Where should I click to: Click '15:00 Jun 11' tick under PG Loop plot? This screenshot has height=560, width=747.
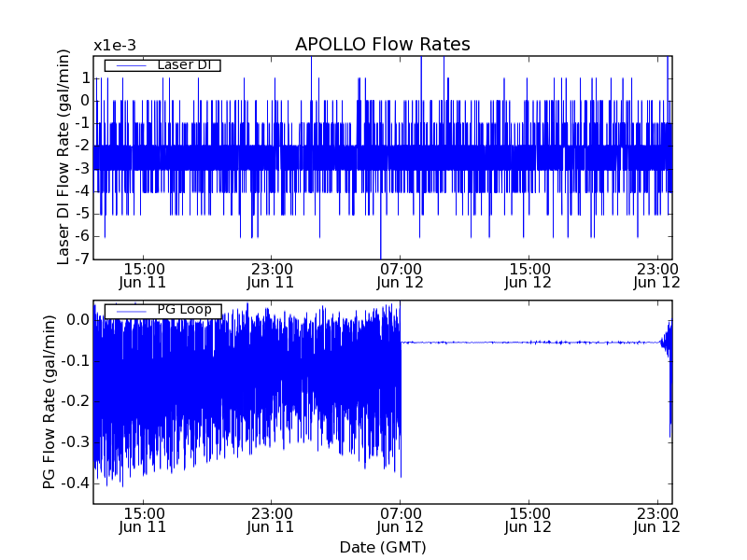pyautogui.click(x=143, y=521)
